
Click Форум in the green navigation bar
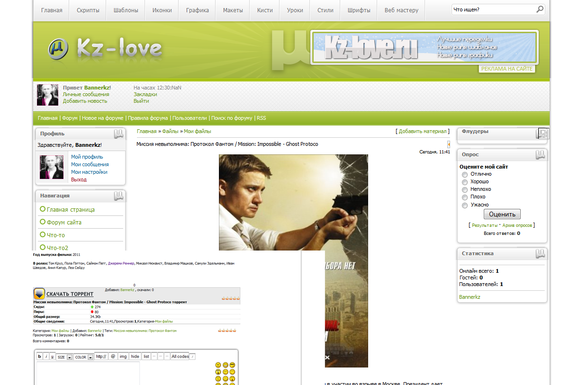click(70, 118)
